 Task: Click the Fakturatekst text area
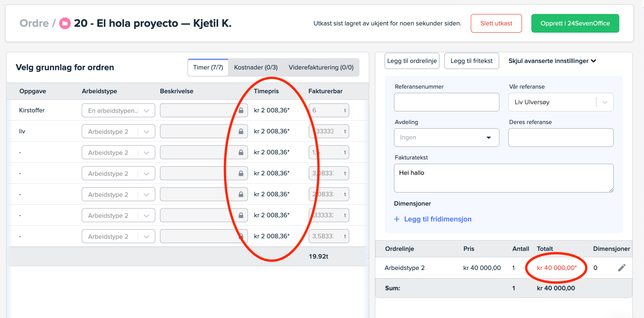pyautogui.click(x=503, y=178)
